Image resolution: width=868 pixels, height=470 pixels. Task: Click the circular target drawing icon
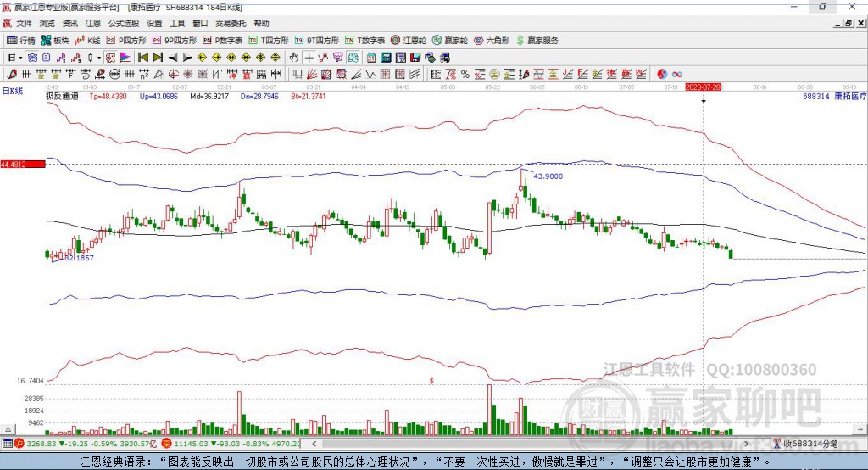tap(173, 74)
